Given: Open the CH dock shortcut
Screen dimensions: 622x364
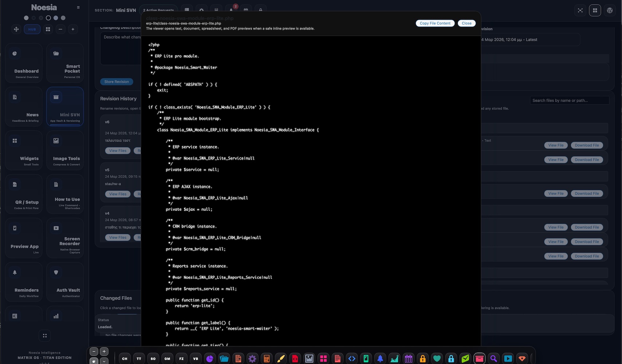Looking at the screenshot, I should [125, 359].
